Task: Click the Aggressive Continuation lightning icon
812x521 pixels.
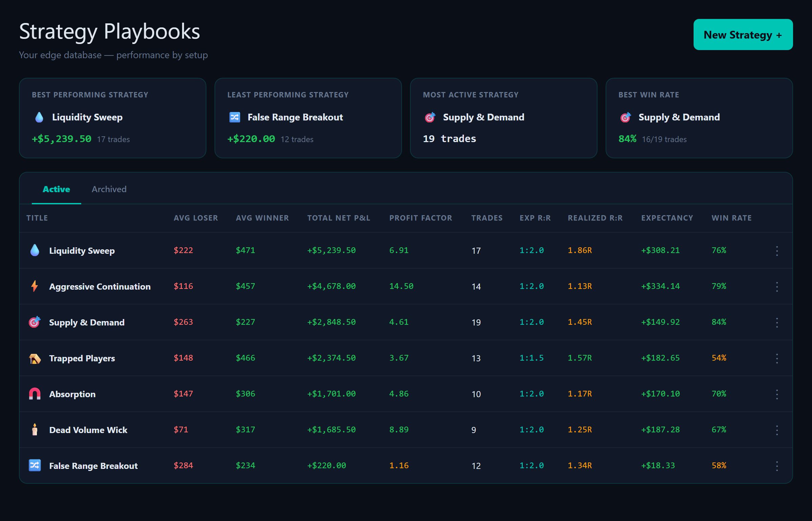Action: [35, 286]
